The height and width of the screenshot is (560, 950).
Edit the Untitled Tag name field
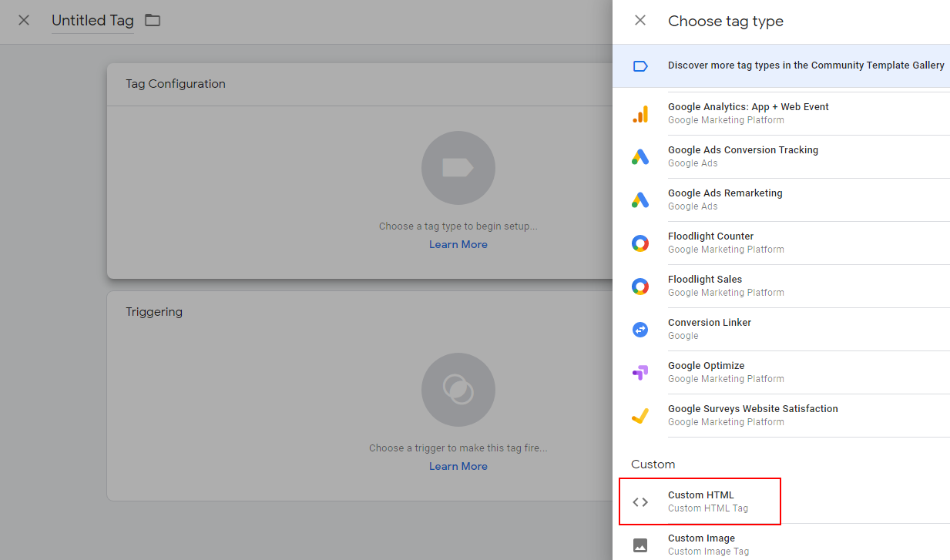[x=92, y=21]
